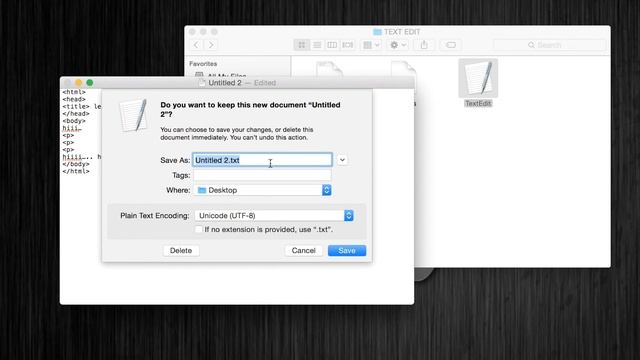
Task: Click the Save button in the dialog
Action: (x=347, y=251)
